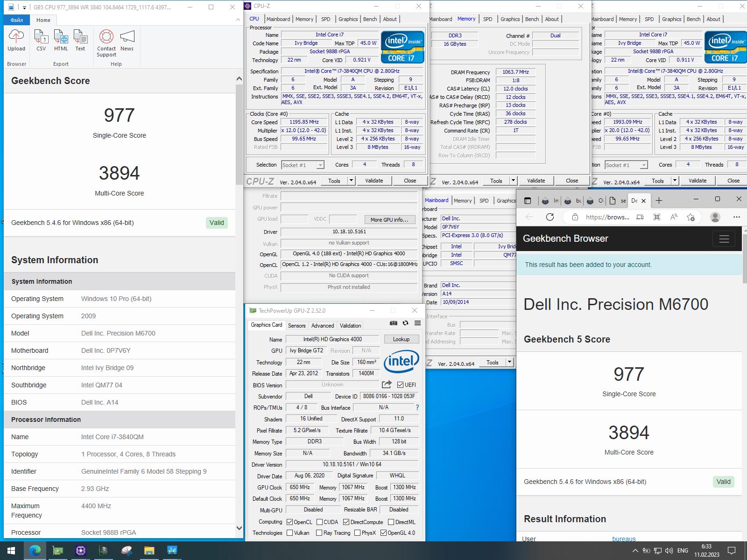Open the Geekbench quick access dropdown arrow
The height and width of the screenshot is (560, 747).
coord(24,7)
